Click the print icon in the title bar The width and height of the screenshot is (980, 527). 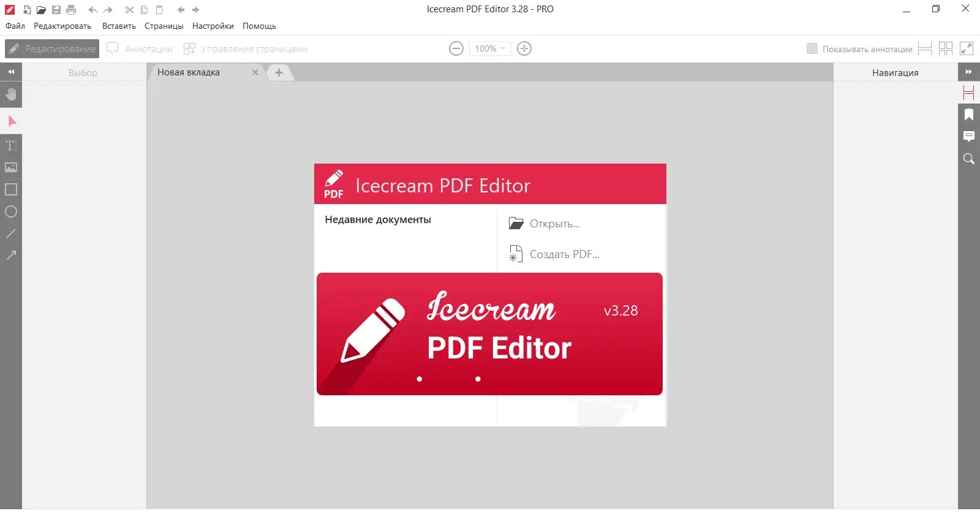tap(71, 10)
